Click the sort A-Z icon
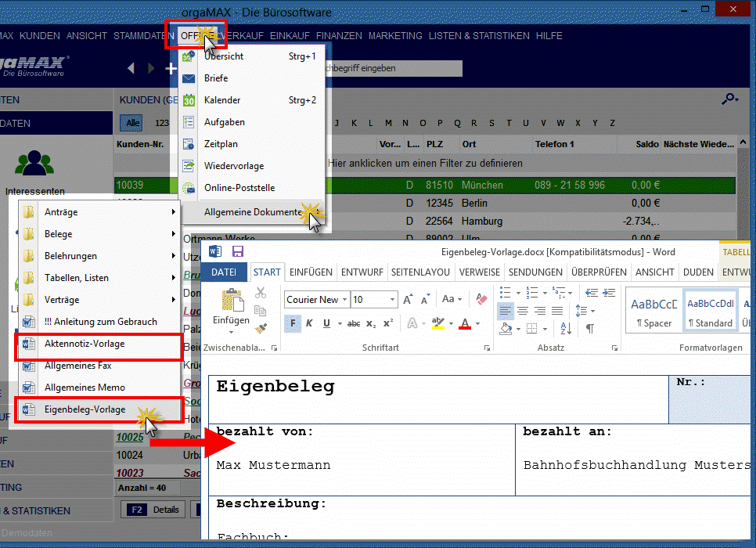 pyautogui.click(x=566, y=329)
